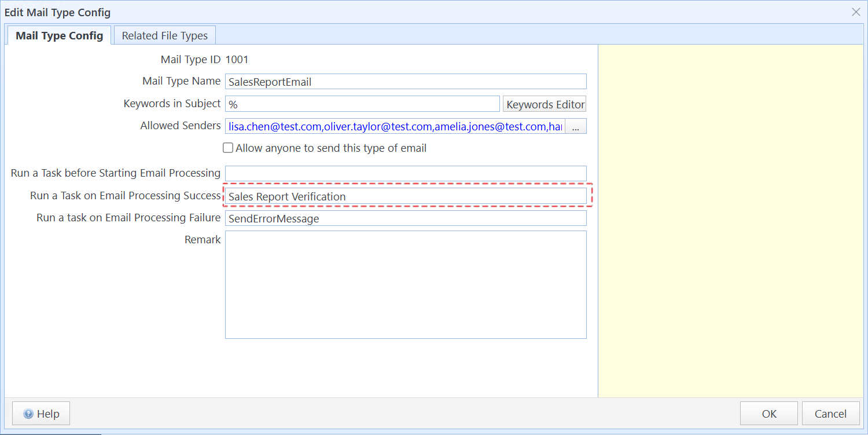Enable allowing anyone to send this email type
This screenshot has width=868, height=435.
click(227, 148)
